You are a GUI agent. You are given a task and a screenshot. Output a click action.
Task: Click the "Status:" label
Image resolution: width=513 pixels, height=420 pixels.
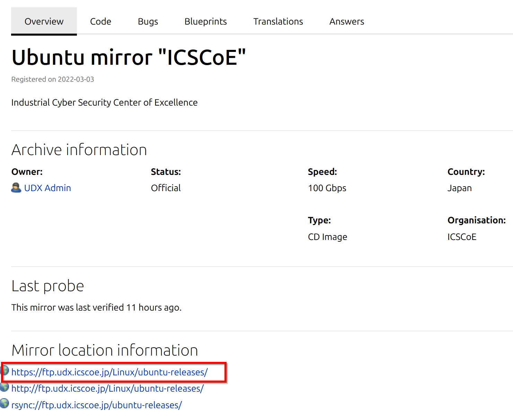point(166,172)
